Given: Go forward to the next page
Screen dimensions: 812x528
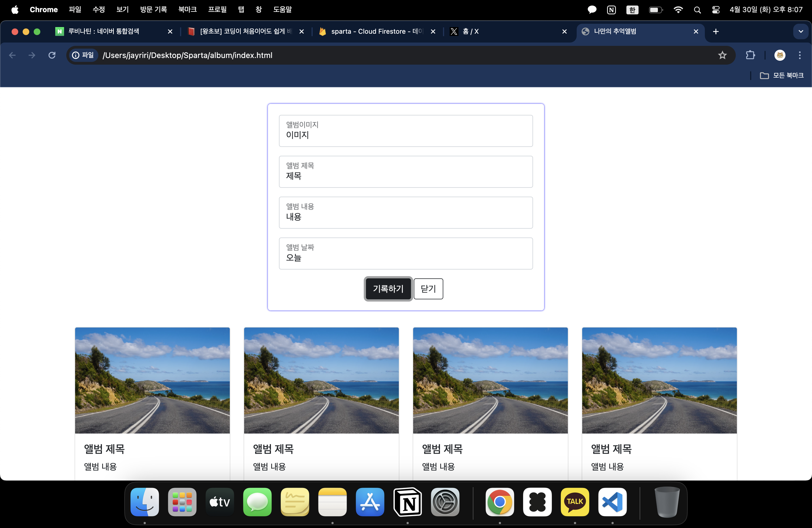Looking at the screenshot, I should point(32,55).
